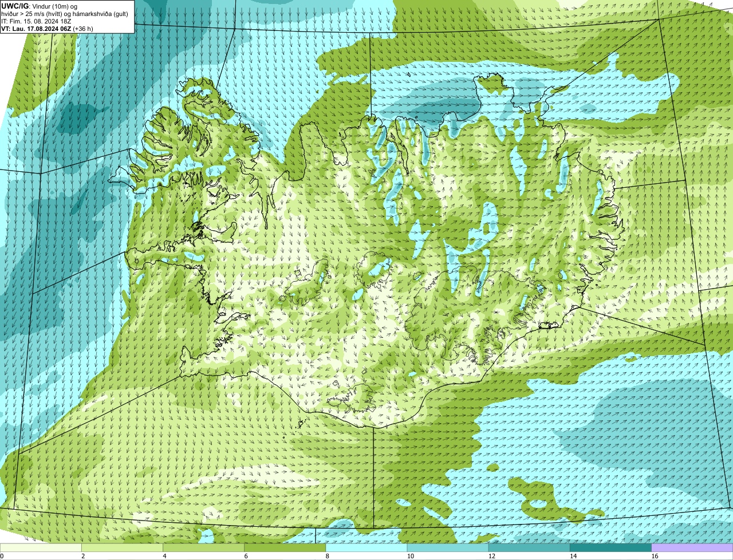The width and height of the screenshot is (733, 560).
Task: Click the title text 'UWC/IG: Vindur (10m) og'
Action: tap(40, 6)
